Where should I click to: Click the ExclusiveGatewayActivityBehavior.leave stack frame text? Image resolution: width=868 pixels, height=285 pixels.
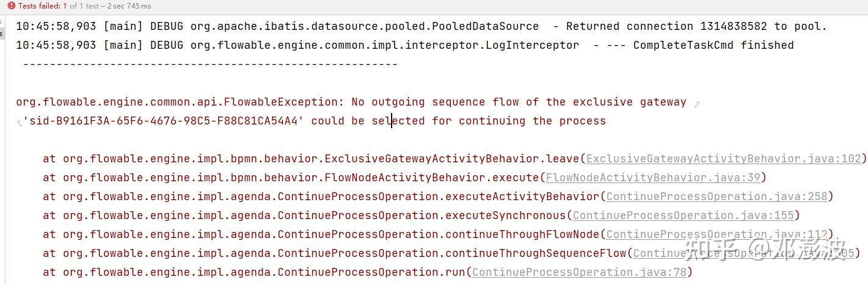pos(311,159)
